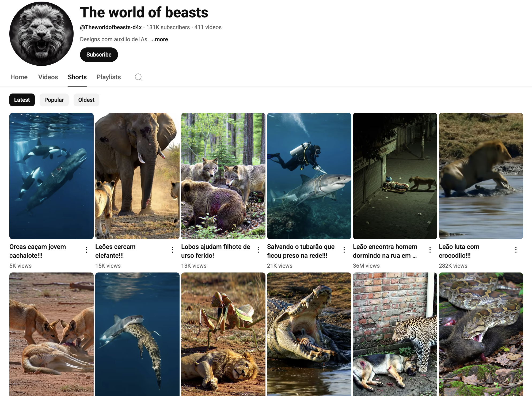This screenshot has height=396, width=532.
Task: Click 'The world of beasts' channel name heading
Action: pos(144,12)
